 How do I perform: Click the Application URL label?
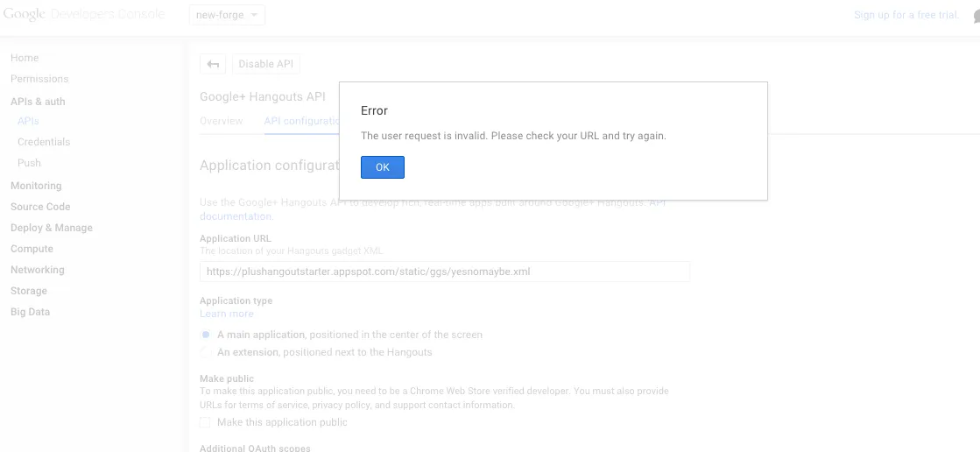(236, 238)
